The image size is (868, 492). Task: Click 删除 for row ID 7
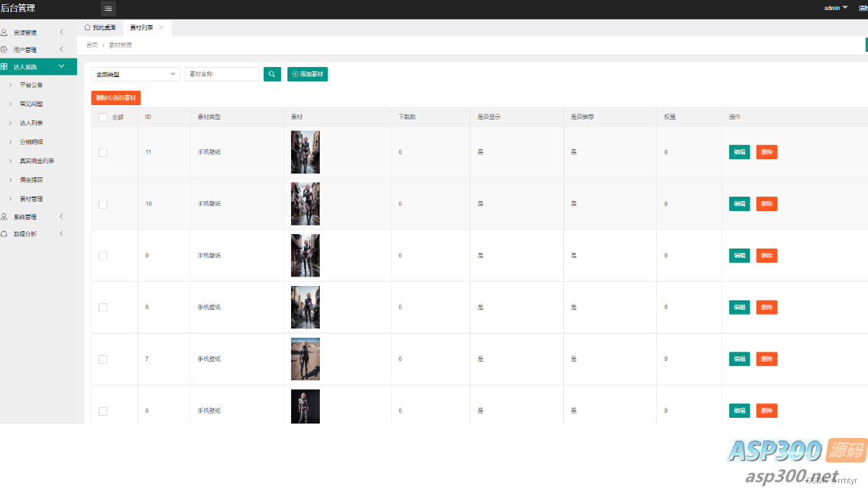(766, 359)
